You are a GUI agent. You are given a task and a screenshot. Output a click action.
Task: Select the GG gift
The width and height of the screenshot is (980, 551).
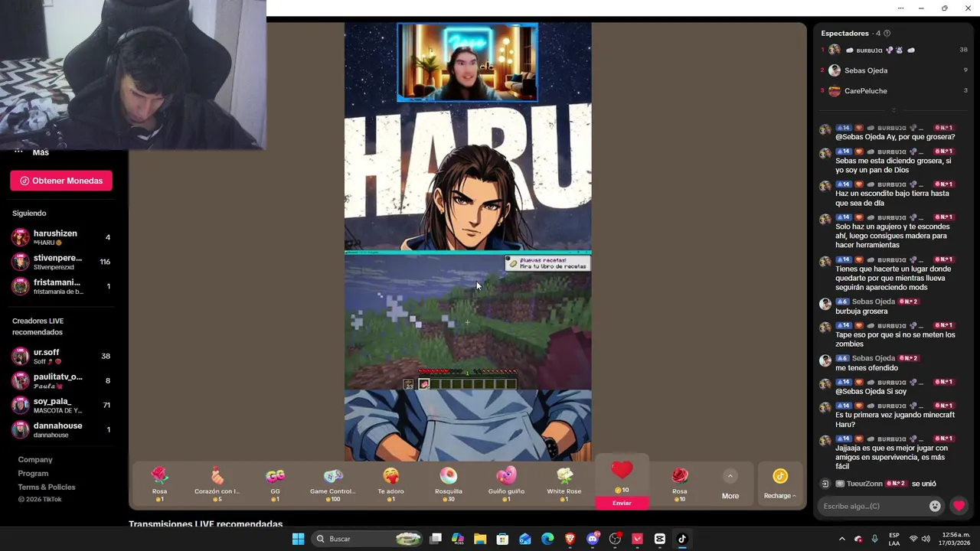coord(275,484)
